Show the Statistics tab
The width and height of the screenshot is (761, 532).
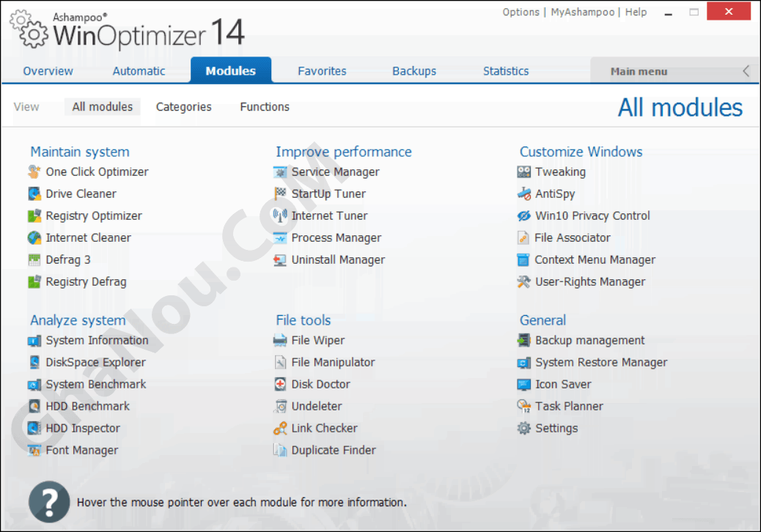coord(506,71)
